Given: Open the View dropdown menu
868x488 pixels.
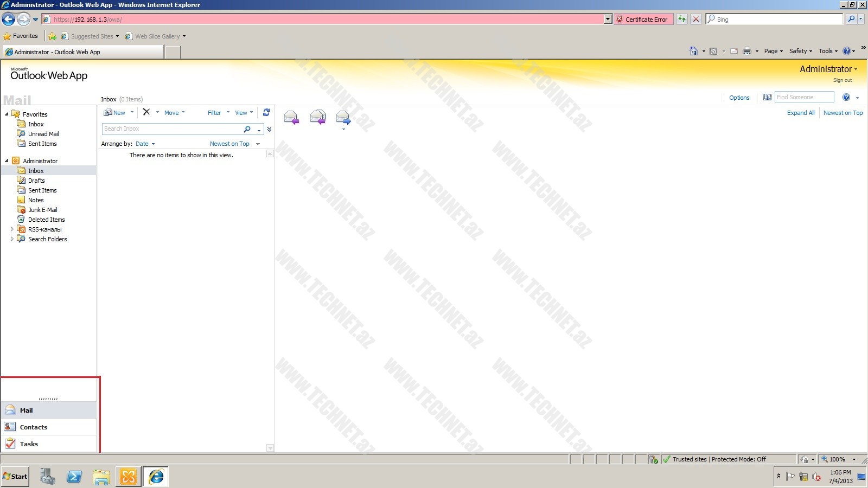Looking at the screenshot, I should (244, 113).
